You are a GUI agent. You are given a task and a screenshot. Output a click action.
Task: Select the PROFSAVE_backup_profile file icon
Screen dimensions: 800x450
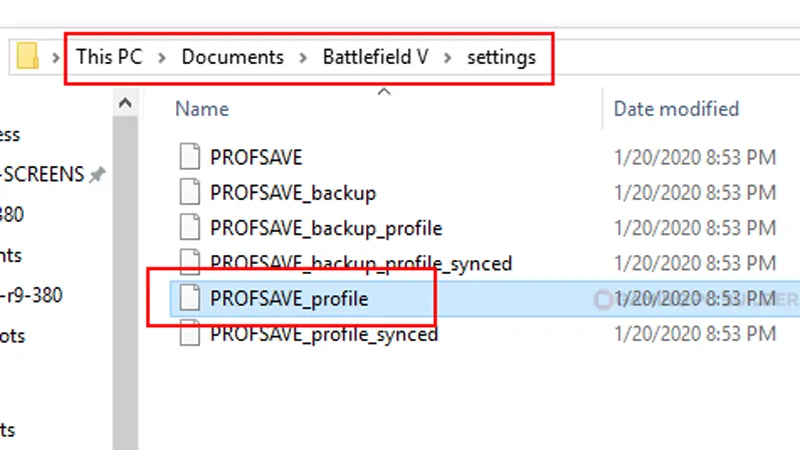pos(190,227)
